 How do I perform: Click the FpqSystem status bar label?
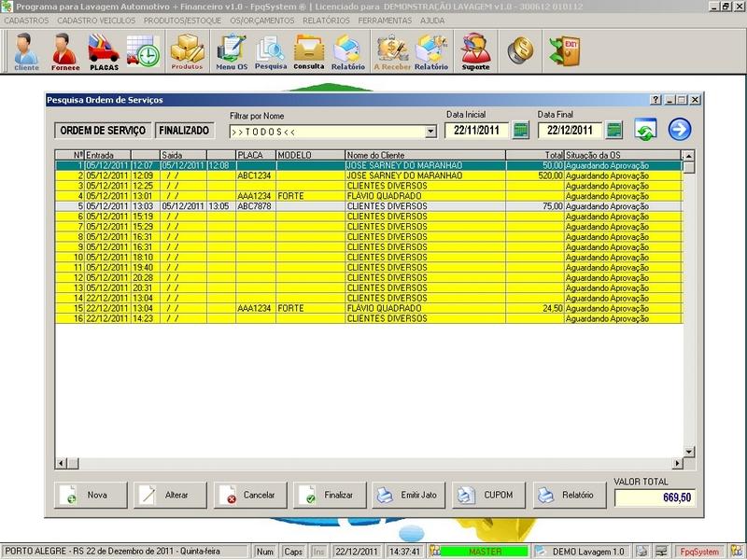coord(699,552)
